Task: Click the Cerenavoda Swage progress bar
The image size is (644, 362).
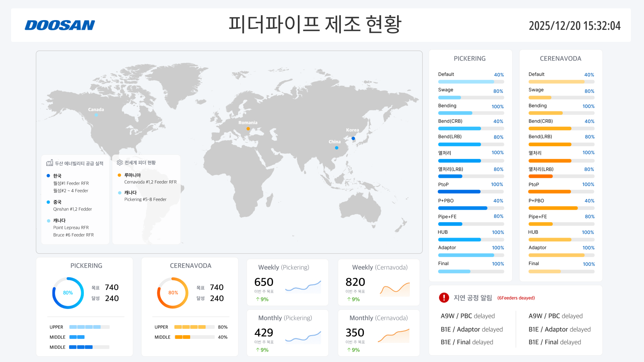Action: coord(561,98)
